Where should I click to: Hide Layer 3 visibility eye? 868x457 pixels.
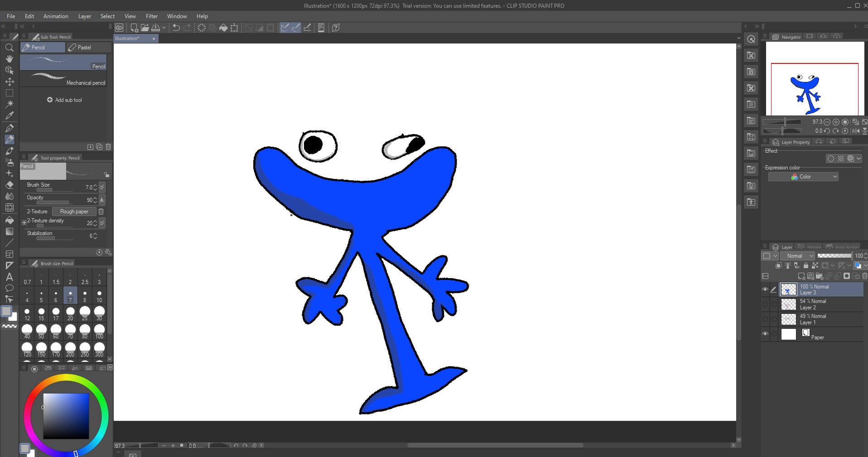tap(765, 289)
